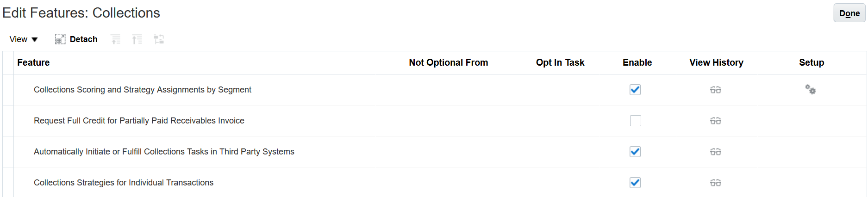
Task: View history for Automatically Initiate or Fulfill feature
Action: [x=716, y=152]
